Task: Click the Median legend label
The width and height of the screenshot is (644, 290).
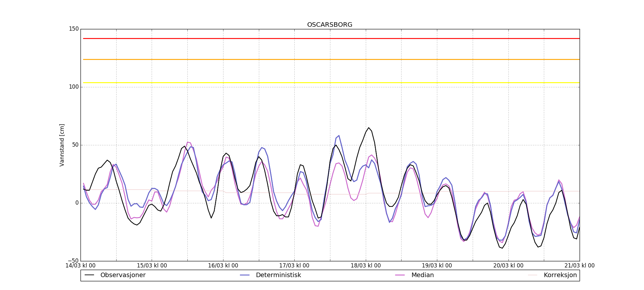Action: coord(422,275)
